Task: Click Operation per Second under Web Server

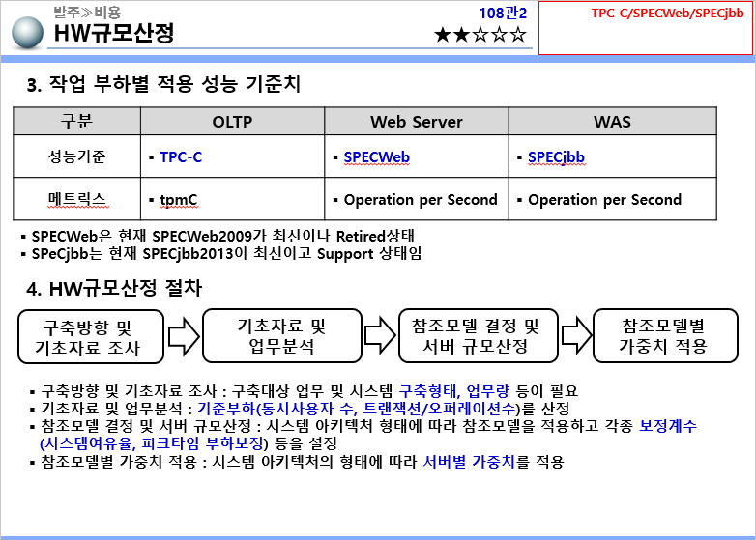Action: (421, 199)
